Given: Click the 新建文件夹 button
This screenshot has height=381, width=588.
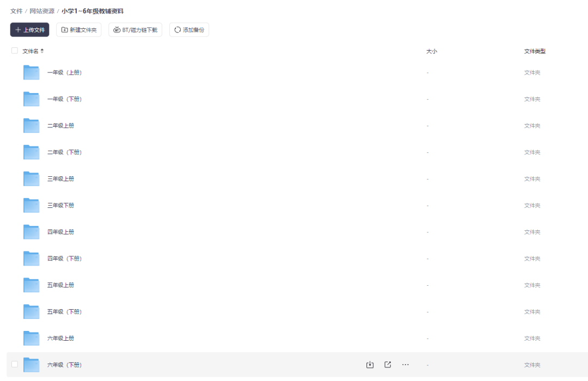Looking at the screenshot, I should point(79,30).
